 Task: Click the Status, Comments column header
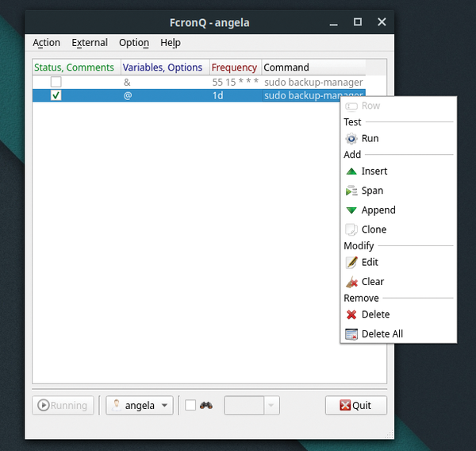[76, 67]
